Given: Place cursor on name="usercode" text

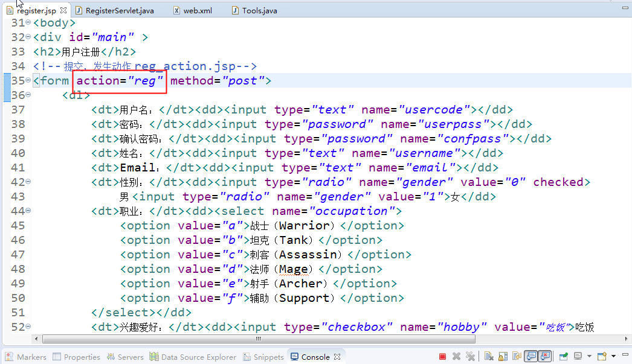Looking at the screenshot, I should click(x=416, y=110).
